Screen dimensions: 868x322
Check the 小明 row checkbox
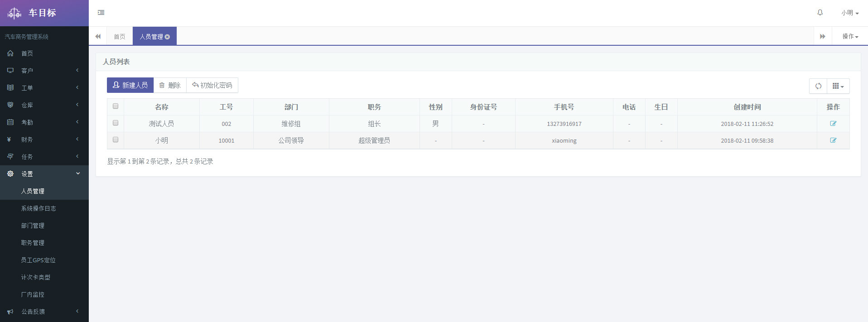pyautogui.click(x=116, y=139)
